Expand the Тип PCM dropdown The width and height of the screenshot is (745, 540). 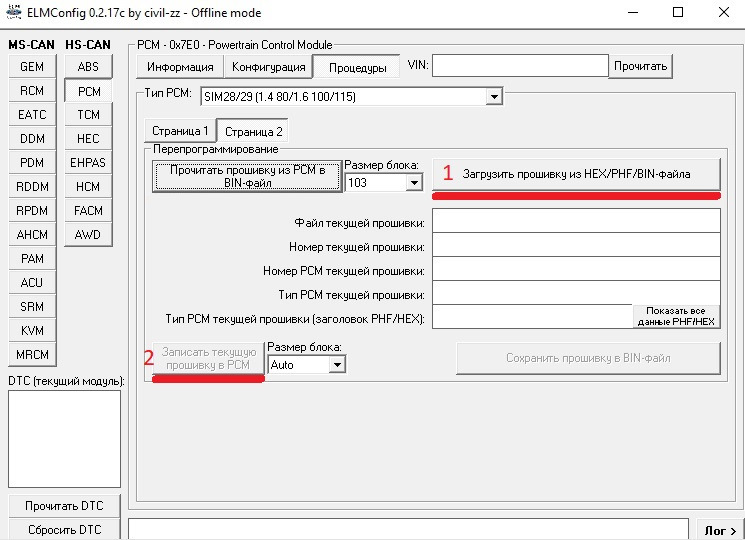pos(494,97)
